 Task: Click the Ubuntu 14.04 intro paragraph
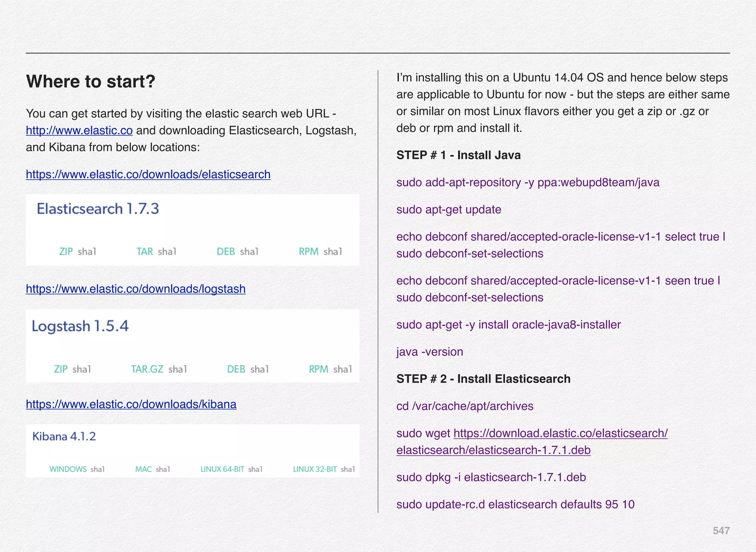pos(563,103)
